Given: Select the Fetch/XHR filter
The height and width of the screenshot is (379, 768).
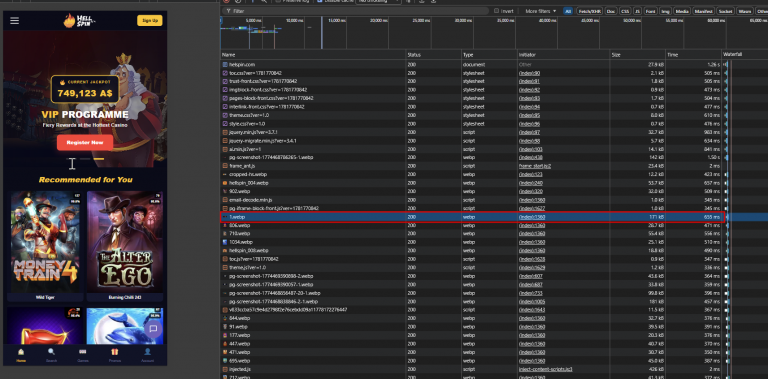Looking at the screenshot, I should tap(589, 11).
